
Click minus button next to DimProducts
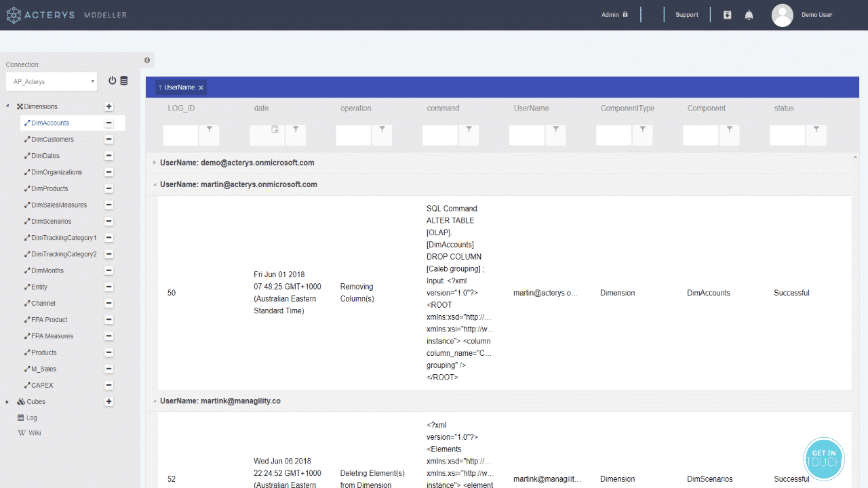108,189
